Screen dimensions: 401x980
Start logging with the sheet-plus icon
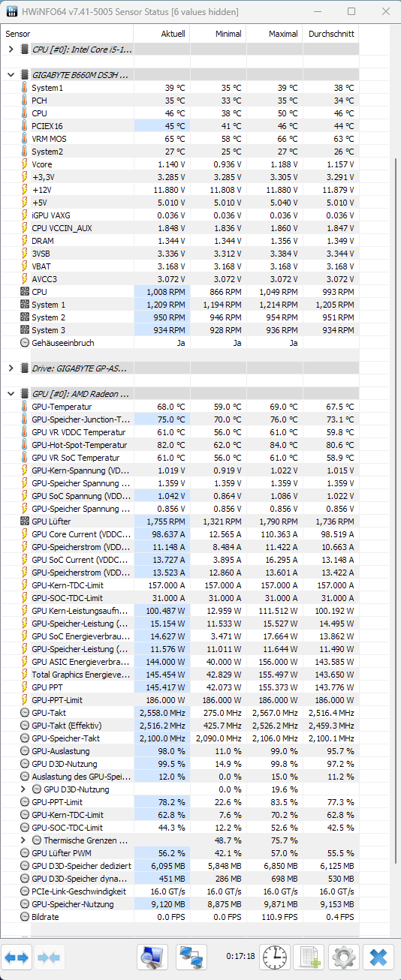tap(309, 957)
